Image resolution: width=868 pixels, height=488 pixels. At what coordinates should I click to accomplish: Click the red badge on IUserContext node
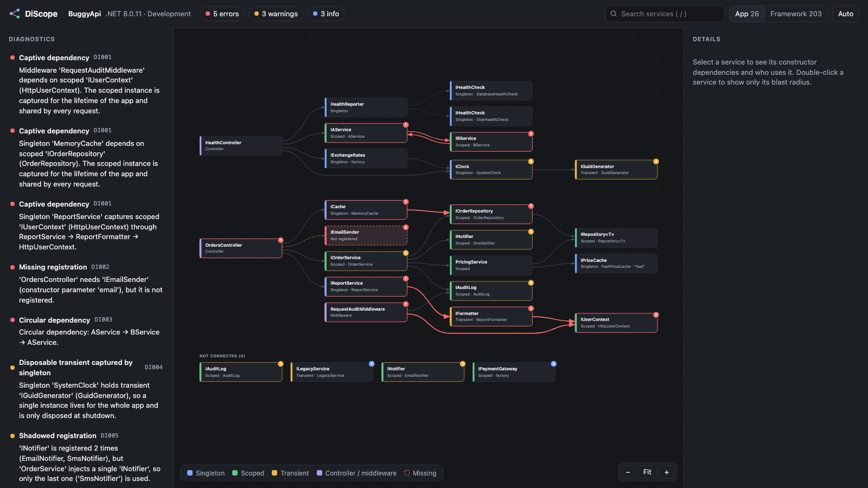coord(656,314)
